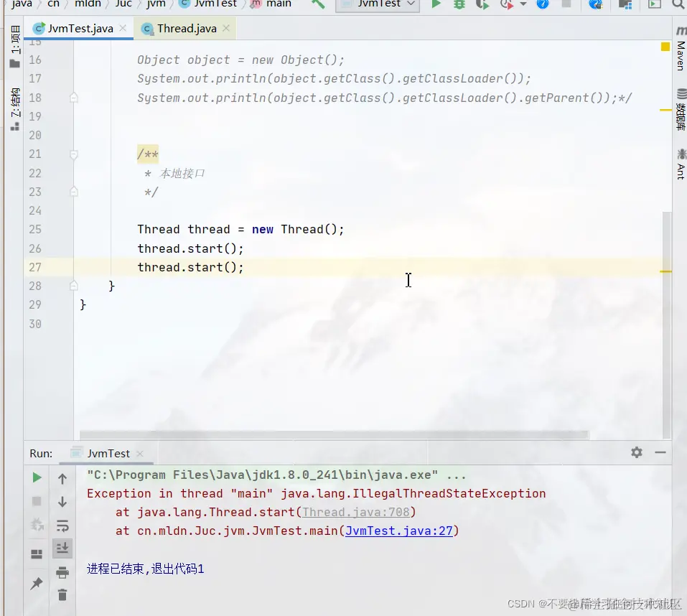This screenshot has height=616, width=687.
Task: Click the grey stop icon in Run panel
Action: coord(37,501)
